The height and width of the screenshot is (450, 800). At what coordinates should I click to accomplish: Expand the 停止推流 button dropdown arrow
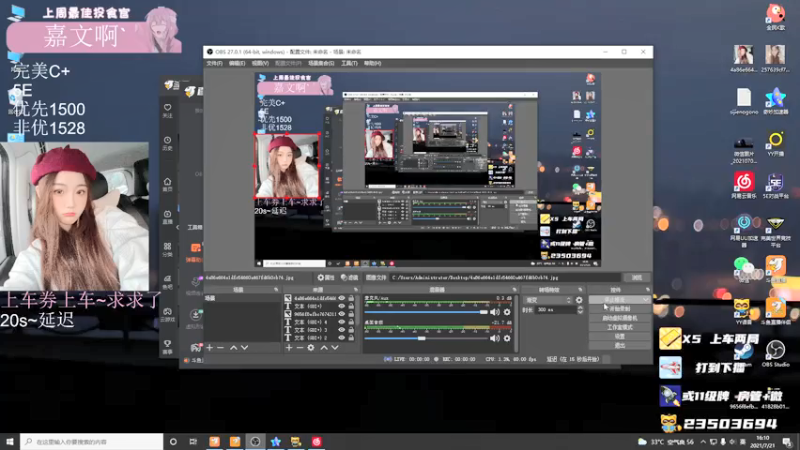click(x=645, y=299)
